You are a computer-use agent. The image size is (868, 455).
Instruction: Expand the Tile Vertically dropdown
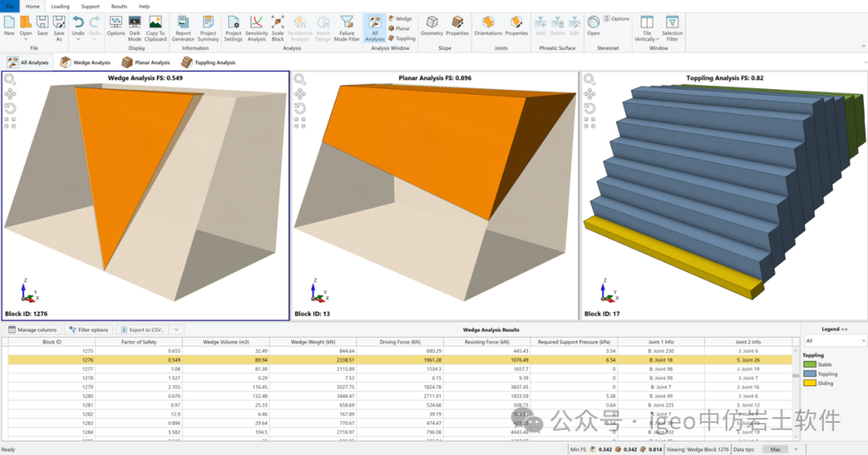tap(646, 28)
